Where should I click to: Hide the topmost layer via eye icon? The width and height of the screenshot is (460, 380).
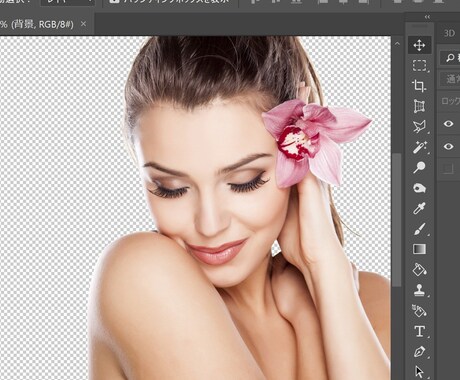(448, 124)
